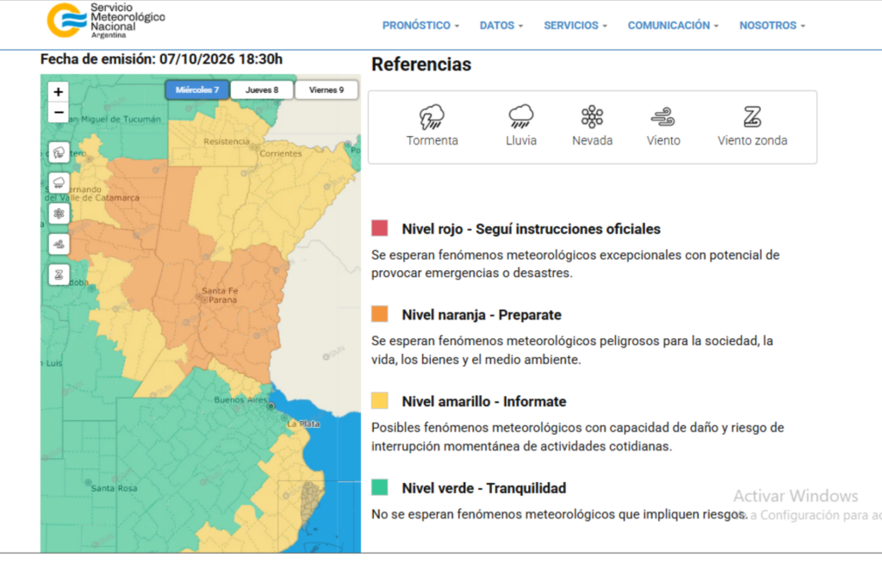Click the Tormenta icon in Referencias
882x588 pixels.
432,116
